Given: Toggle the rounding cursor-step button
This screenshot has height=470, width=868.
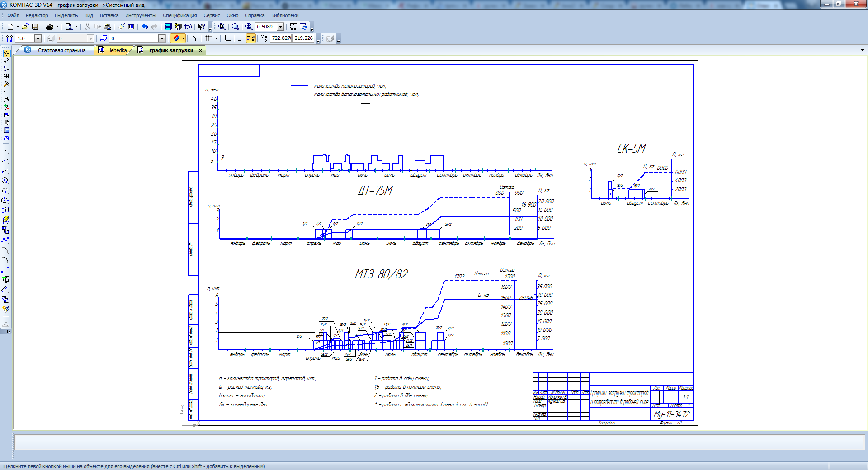Looking at the screenshot, I should pos(251,38).
